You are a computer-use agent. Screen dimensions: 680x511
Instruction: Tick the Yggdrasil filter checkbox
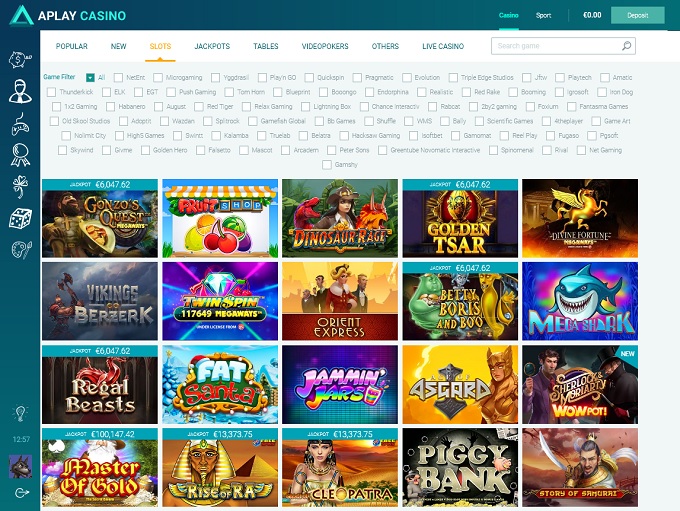(x=215, y=78)
